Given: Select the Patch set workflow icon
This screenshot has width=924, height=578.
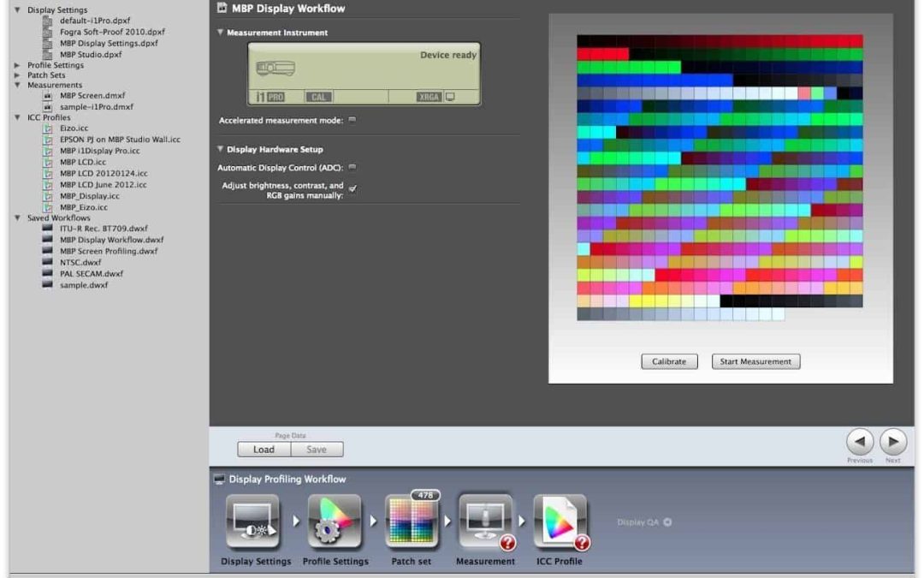Looking at the screenshot, I should pyautogui.click(x=412, y=521).
